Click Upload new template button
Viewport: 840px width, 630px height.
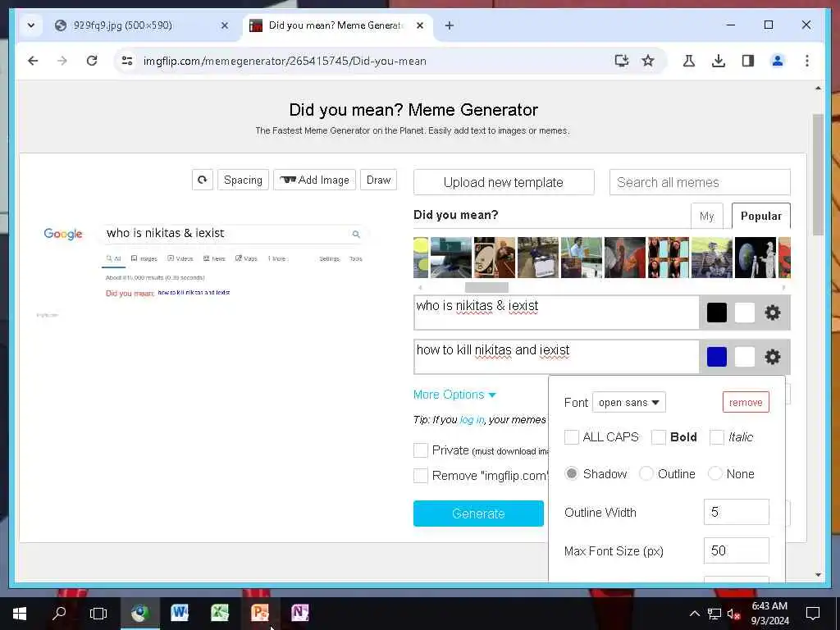[504, 182]
